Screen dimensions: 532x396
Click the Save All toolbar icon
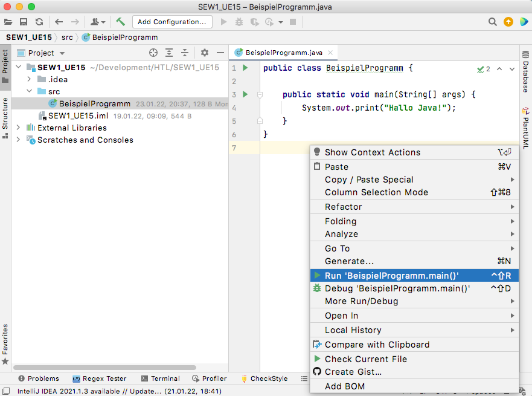[24, 22]
